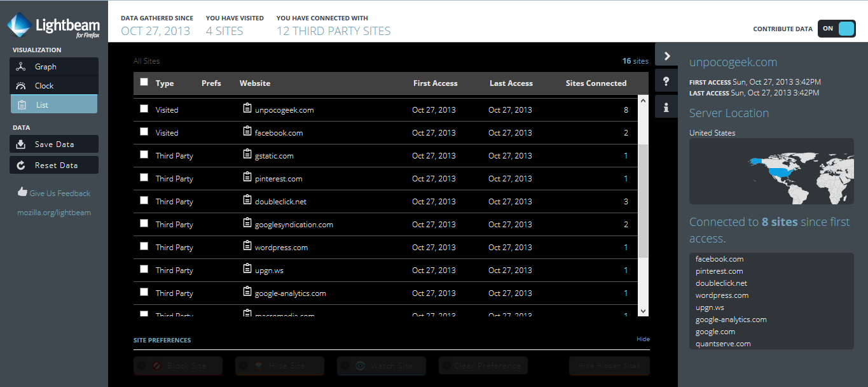Check the gstatic.com row checkbox
The image size is (868, 387).
point(144,155)
